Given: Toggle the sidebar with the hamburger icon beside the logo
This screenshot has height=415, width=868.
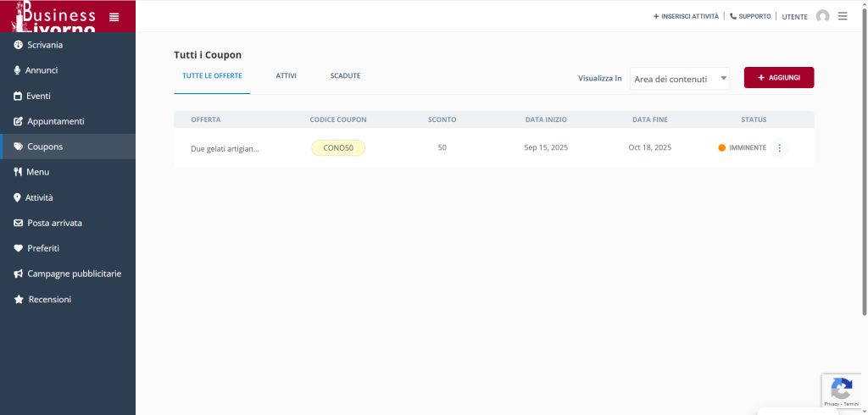Looking at the screenshot, I should (114, 17).
